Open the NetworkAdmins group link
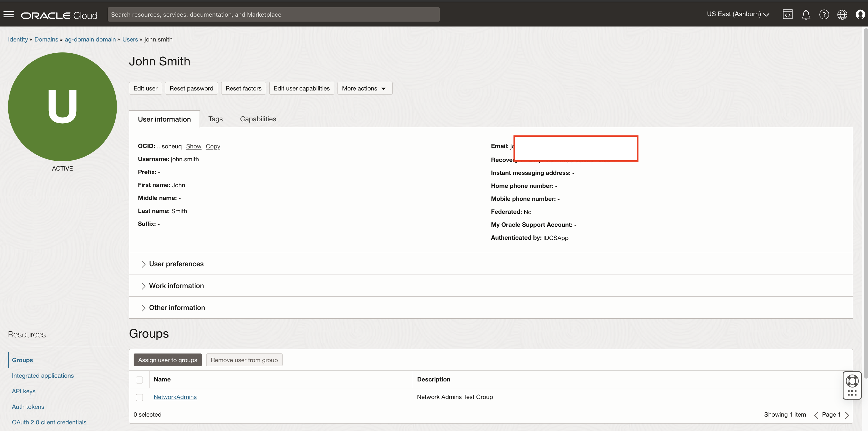This screenshot has width=868, height=431. tap(175, 397)
